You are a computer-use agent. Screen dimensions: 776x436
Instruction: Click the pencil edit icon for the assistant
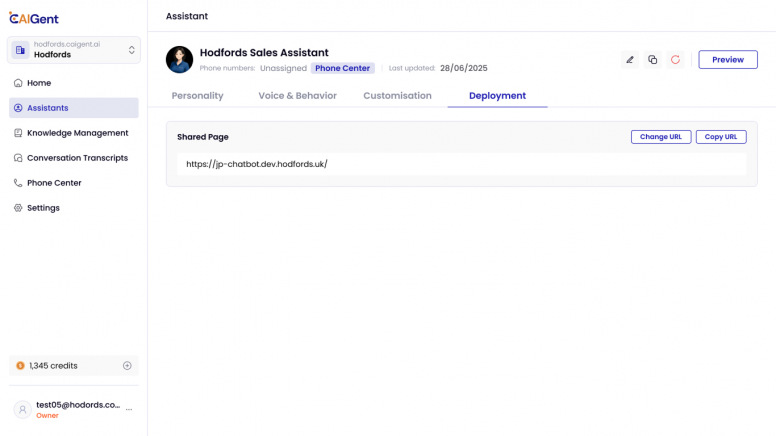(630, 60)
